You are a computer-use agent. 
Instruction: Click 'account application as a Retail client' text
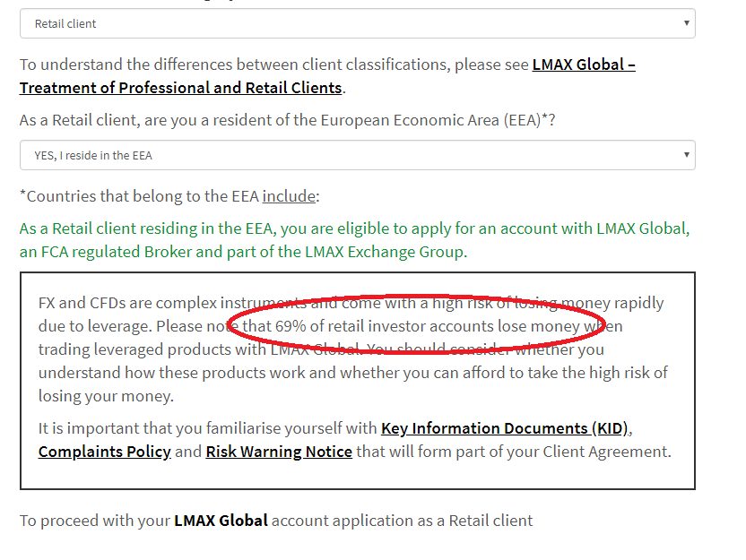tap(402, 521)
